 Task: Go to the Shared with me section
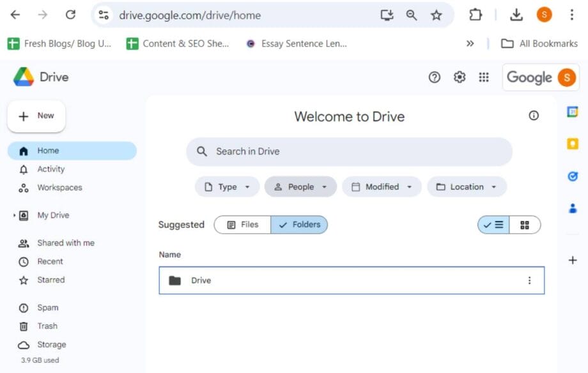coord(66,243)
